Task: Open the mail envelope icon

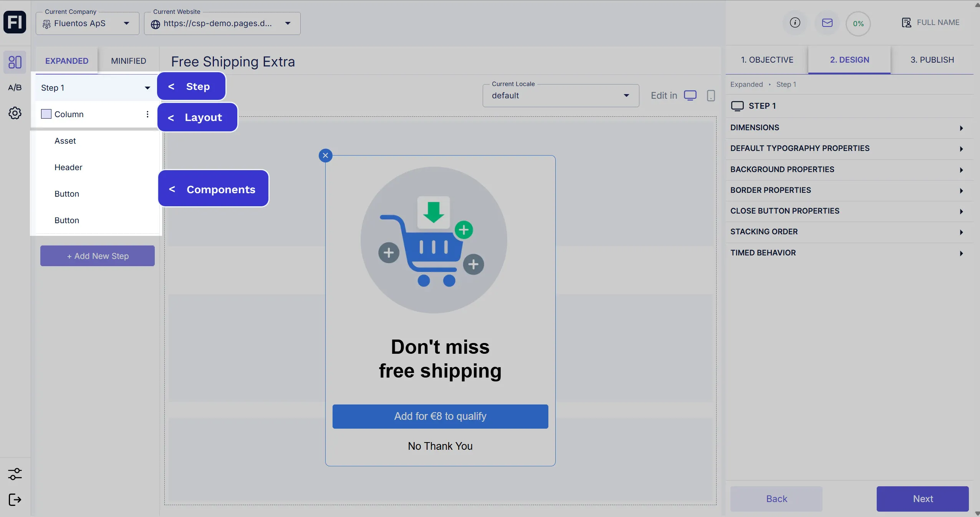Action: pos(827,23)
